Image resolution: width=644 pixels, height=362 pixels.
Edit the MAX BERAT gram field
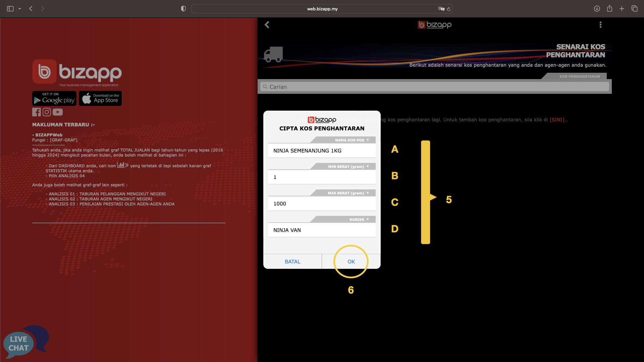point(322,203)
